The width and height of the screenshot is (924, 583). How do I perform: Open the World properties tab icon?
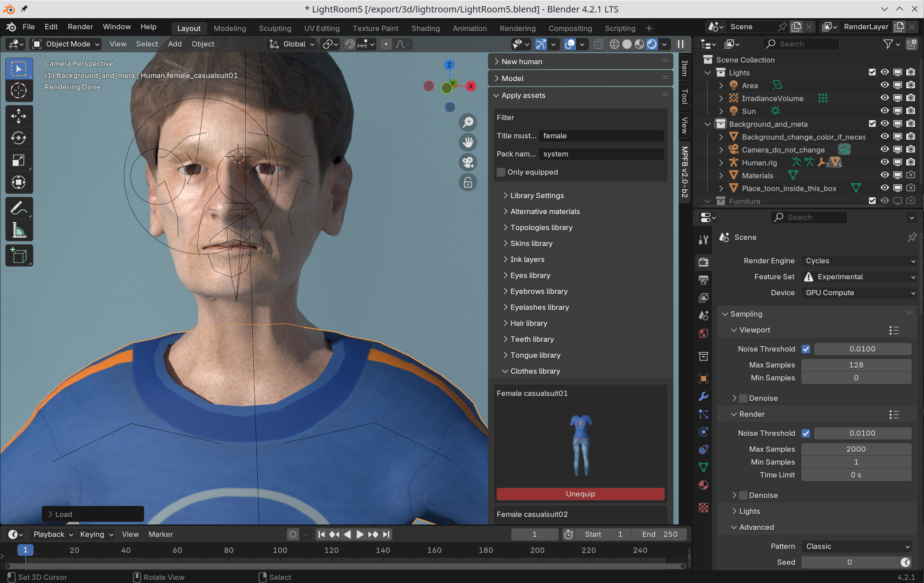(704, 333)
